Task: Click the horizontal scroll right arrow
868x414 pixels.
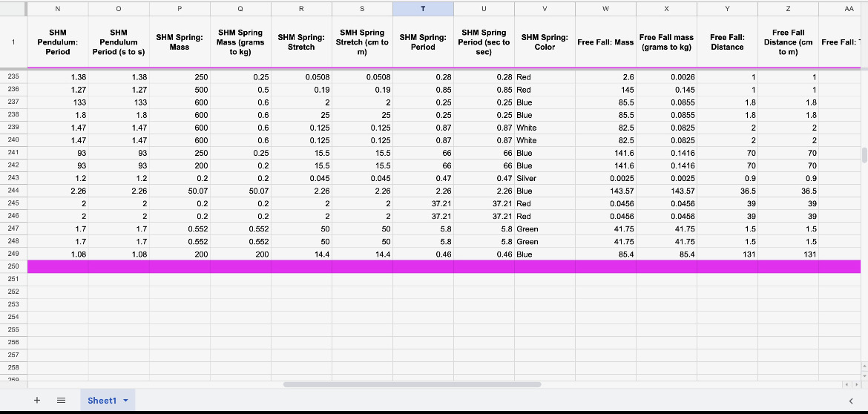Action: click(x=857, y=384)
